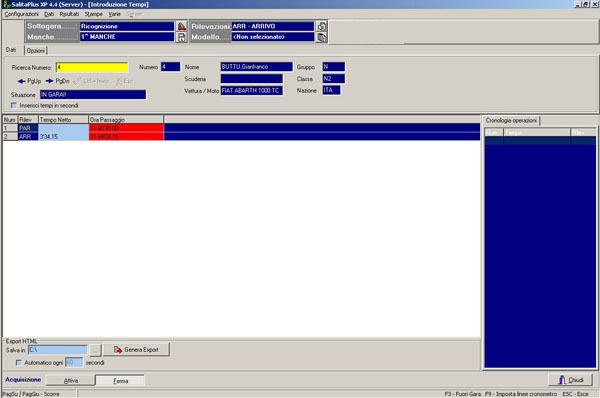This screenshot has height=398, width=600.
Task: Click the Gruppo field showing 'N'
Action: [334, 67]
